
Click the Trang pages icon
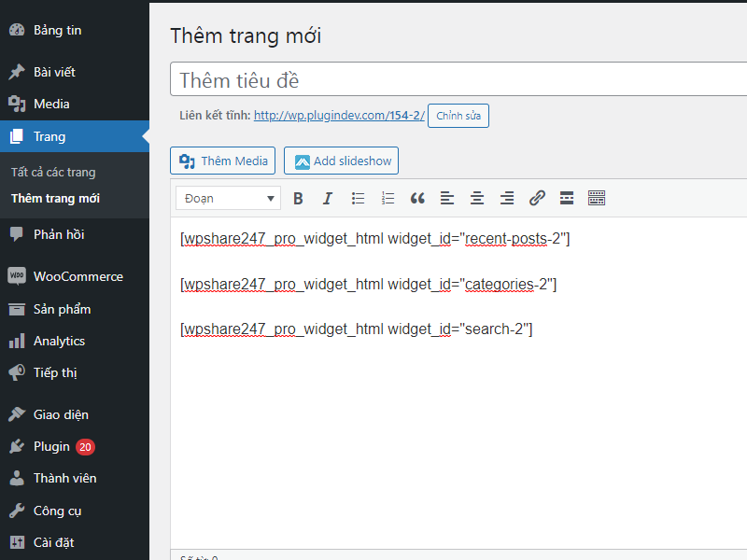[17, 136]
